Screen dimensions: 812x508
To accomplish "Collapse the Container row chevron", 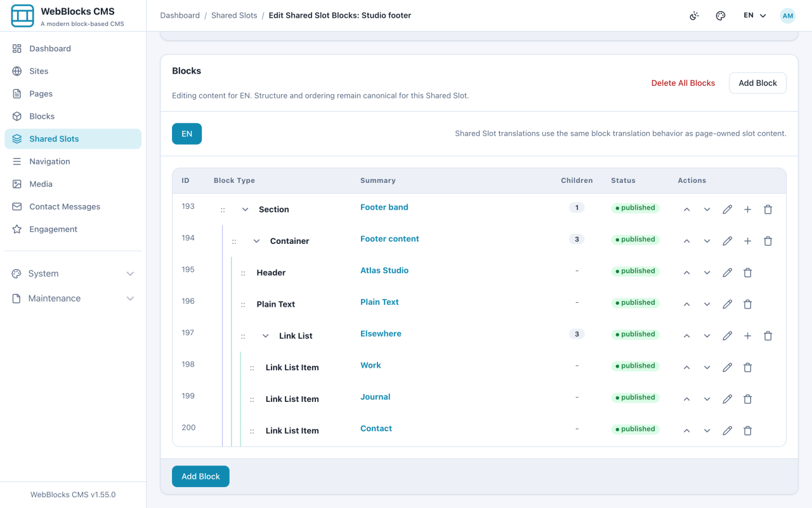I will coord(256,241).
